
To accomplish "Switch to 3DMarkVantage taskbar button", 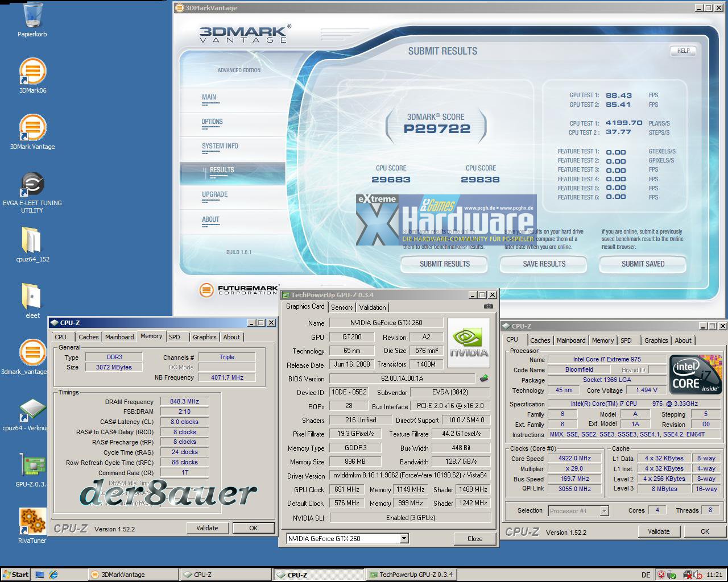I will (134, 575).
